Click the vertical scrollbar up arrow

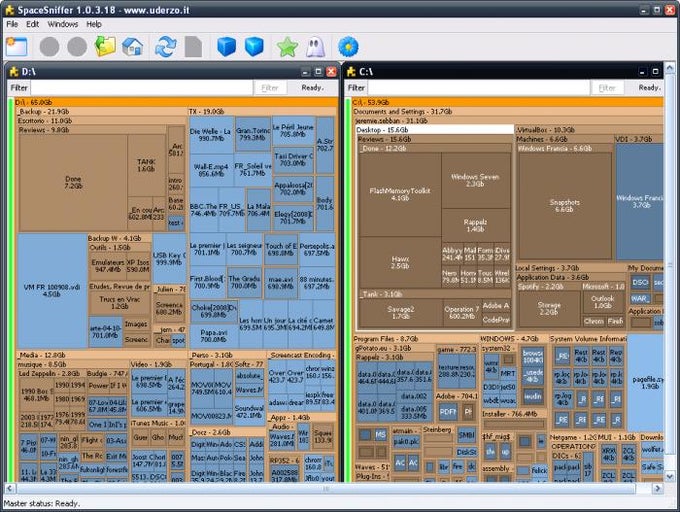[x=670, y=68]
